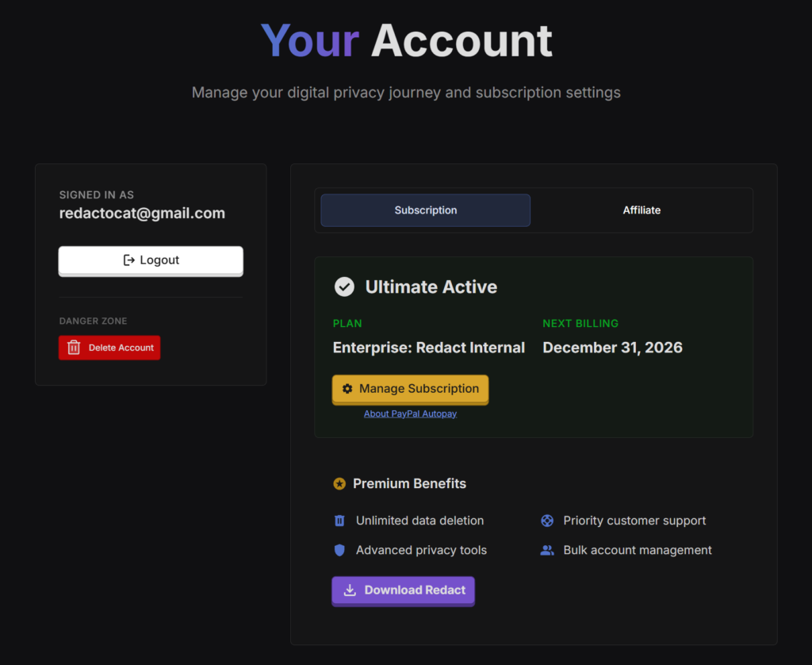812x665 pixels.
Task: Click the Enterprise: Redact Internal plan name
Action: coord(429,348)
